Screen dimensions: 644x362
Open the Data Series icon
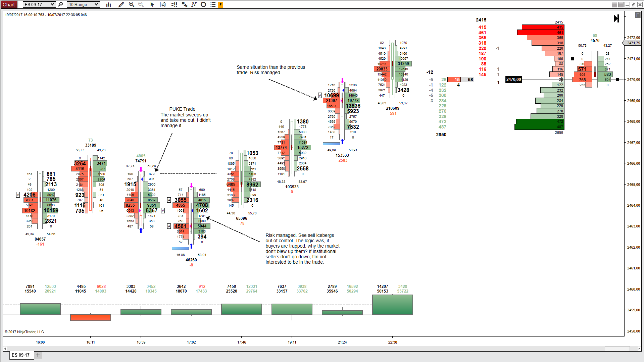[184, 4]
